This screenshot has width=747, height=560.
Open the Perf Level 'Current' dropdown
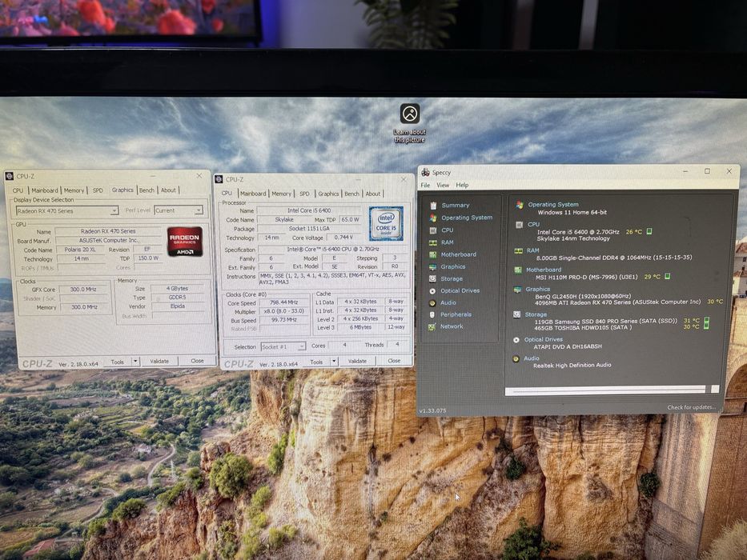tap(179, 210)
